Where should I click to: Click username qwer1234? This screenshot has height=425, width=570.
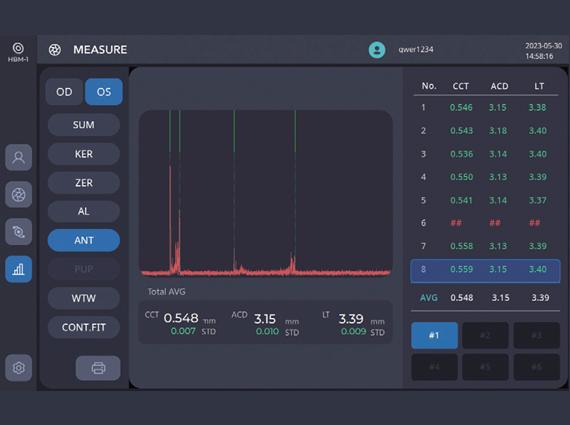pyautogui.click(x=416, y=49)
